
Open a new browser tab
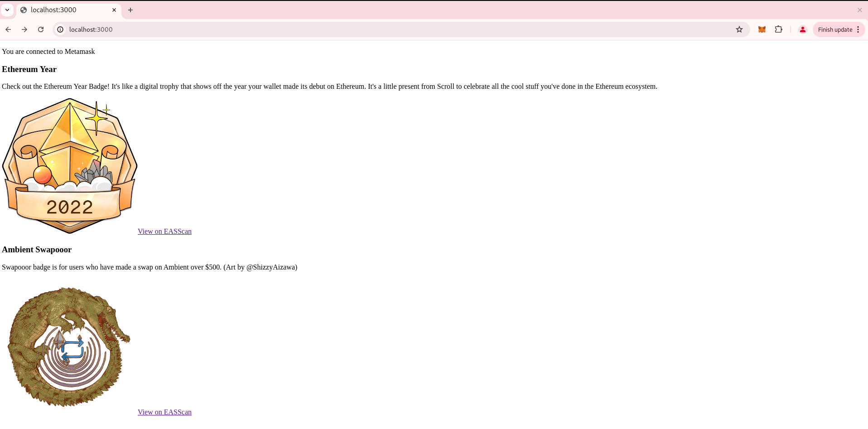tap(130, 10)
